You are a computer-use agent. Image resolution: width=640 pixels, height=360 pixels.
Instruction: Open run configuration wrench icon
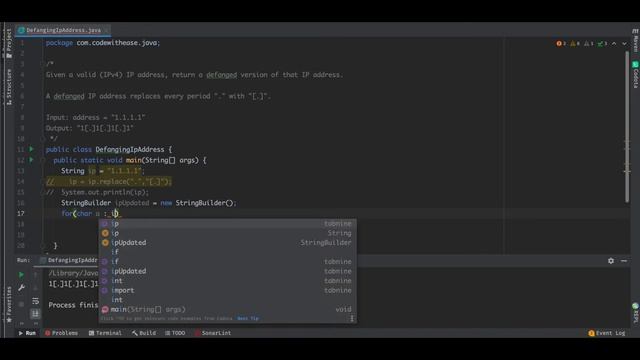21,288
